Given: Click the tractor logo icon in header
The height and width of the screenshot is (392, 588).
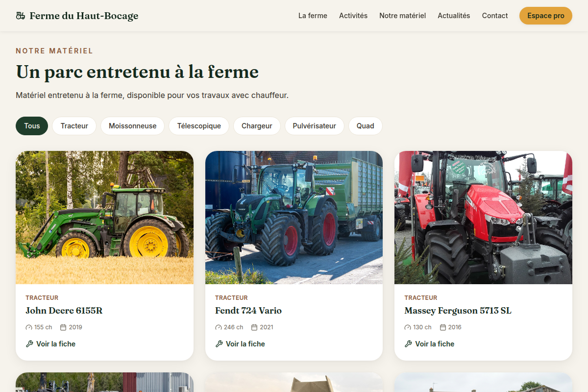Looking at the screenshot, I should click(20, 16).
